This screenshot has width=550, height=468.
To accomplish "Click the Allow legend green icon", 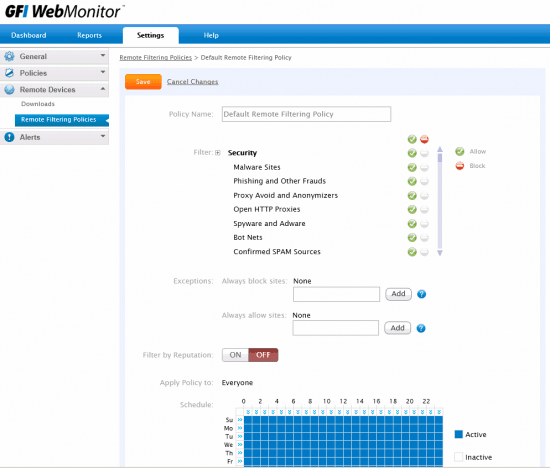I will (x=460, y=152).
